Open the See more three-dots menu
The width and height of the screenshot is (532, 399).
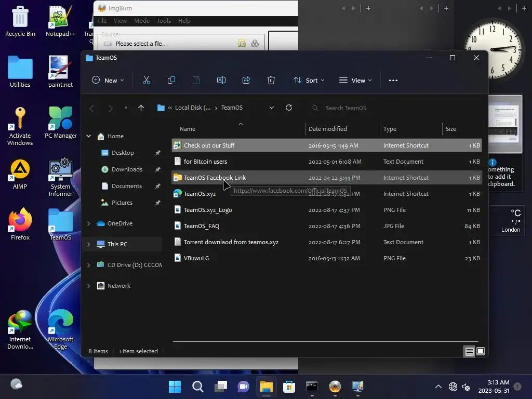tap(393, 81)
